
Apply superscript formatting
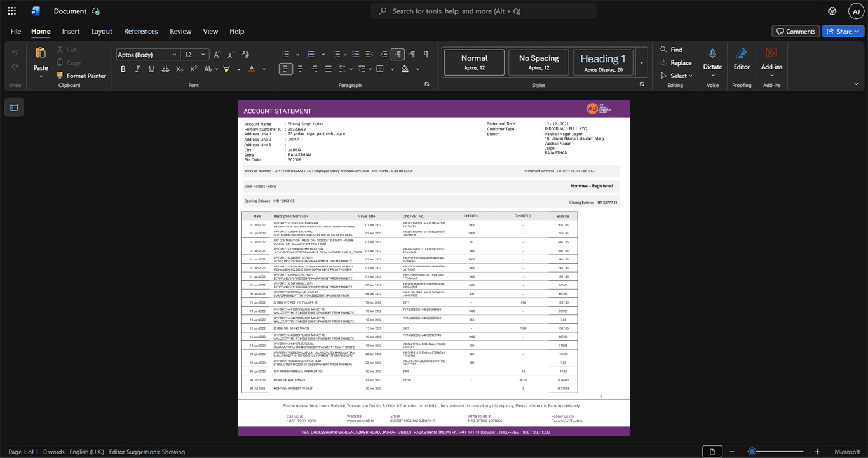[194, 69]
